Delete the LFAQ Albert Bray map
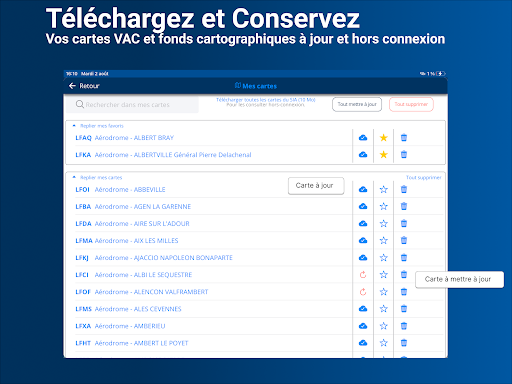The width and height of the screenshot is (512, 384). click(x=404, y=138)
